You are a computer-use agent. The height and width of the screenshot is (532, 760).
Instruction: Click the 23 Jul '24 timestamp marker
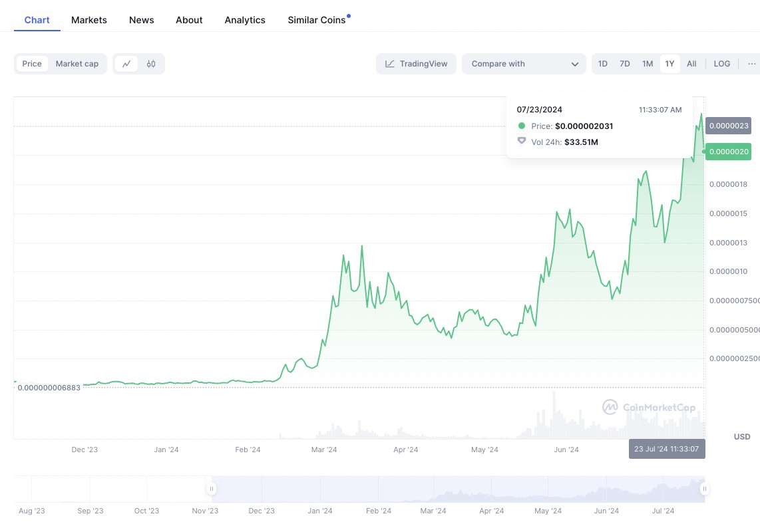pyautogui.click(x=667, y=449)
